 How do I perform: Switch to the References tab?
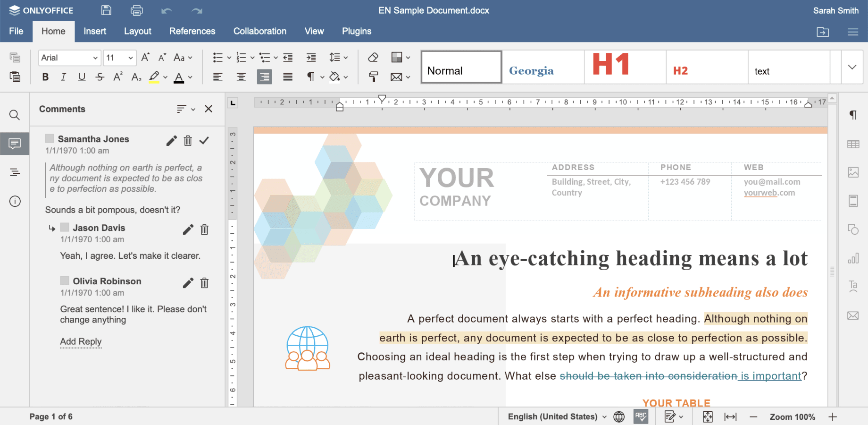click(192, 31)
